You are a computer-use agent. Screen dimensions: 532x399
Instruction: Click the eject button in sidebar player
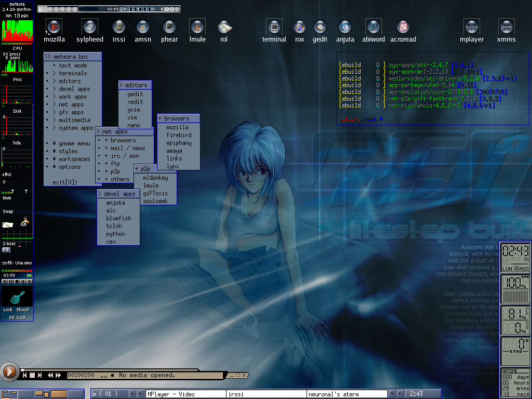[30, 281]
